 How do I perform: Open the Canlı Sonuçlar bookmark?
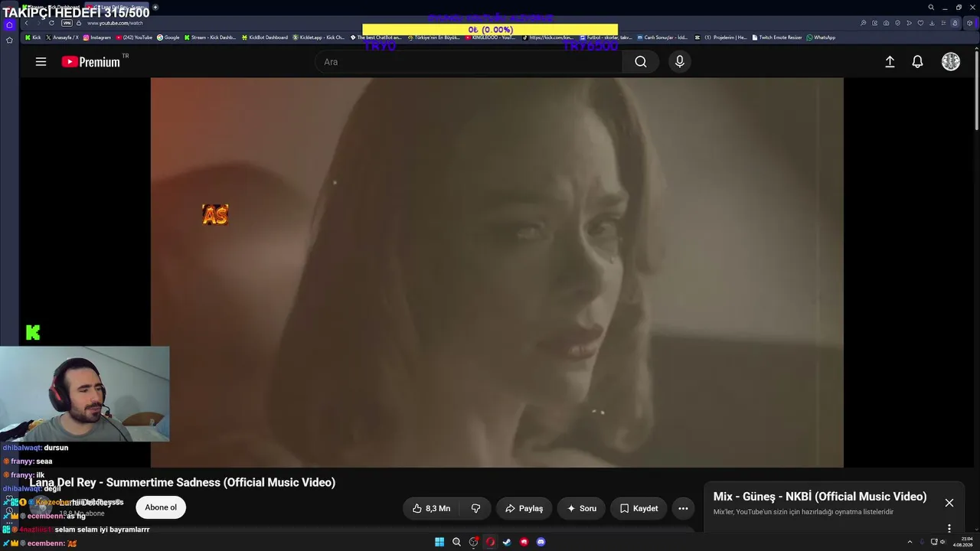coord(662,37)
